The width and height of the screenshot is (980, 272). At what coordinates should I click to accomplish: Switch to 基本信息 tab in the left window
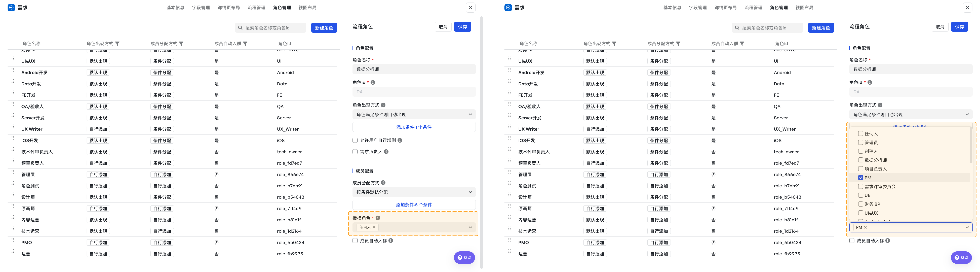coord(175,8)
